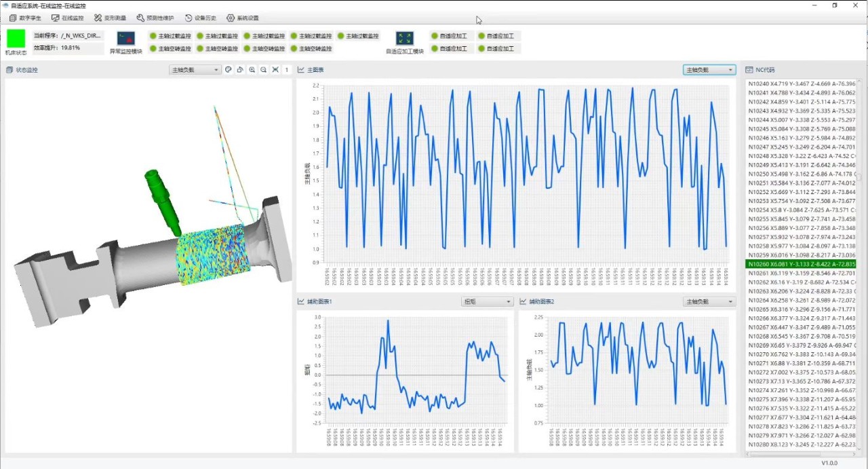Viewport: 868px width, 469px height.
Task: Open 系统设置 with the gear icon
Action: click(242, 18)
